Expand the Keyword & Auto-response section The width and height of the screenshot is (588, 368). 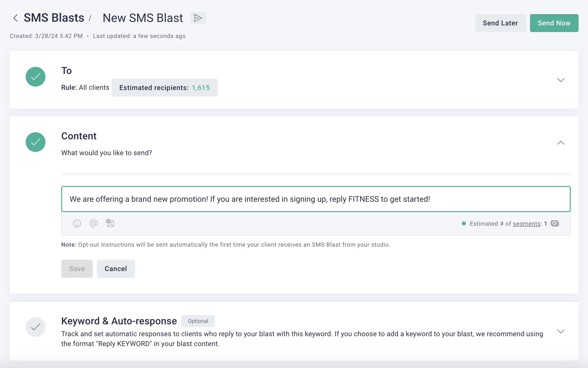[561, 331]
